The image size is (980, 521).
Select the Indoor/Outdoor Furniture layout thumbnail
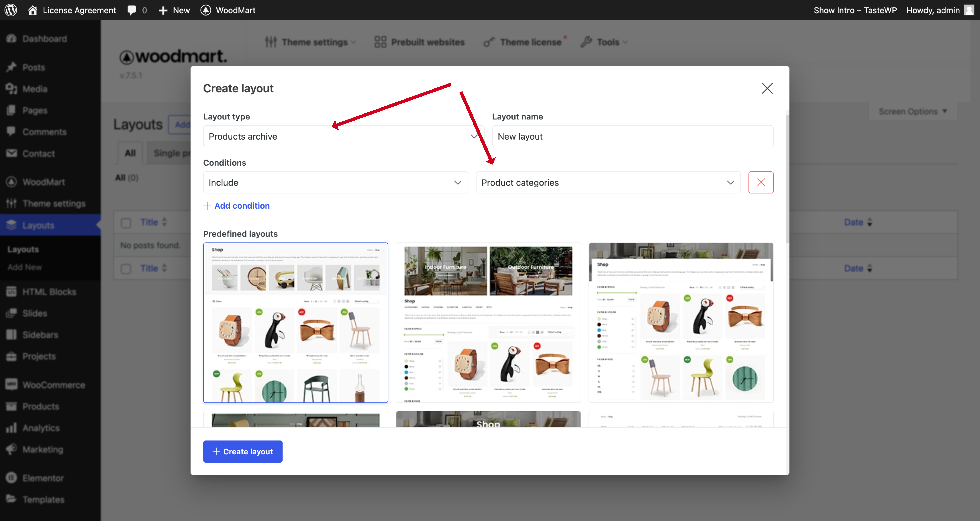[x=488, y=323]
